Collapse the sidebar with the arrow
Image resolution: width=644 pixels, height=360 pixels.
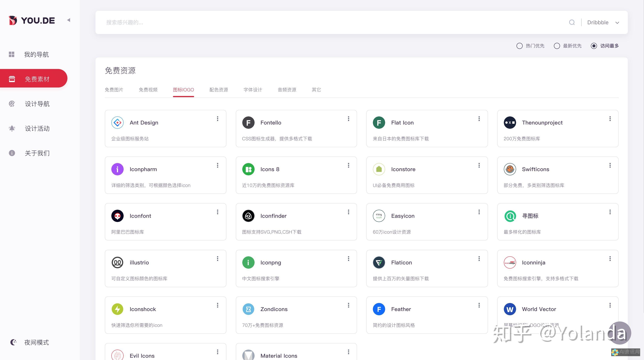click(x=69, y=20)
